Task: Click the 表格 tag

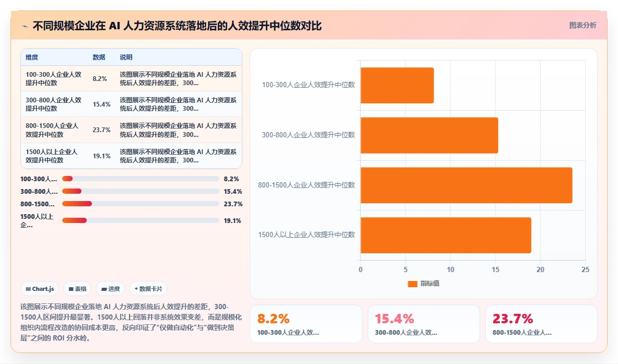Action: pos(77,289)
